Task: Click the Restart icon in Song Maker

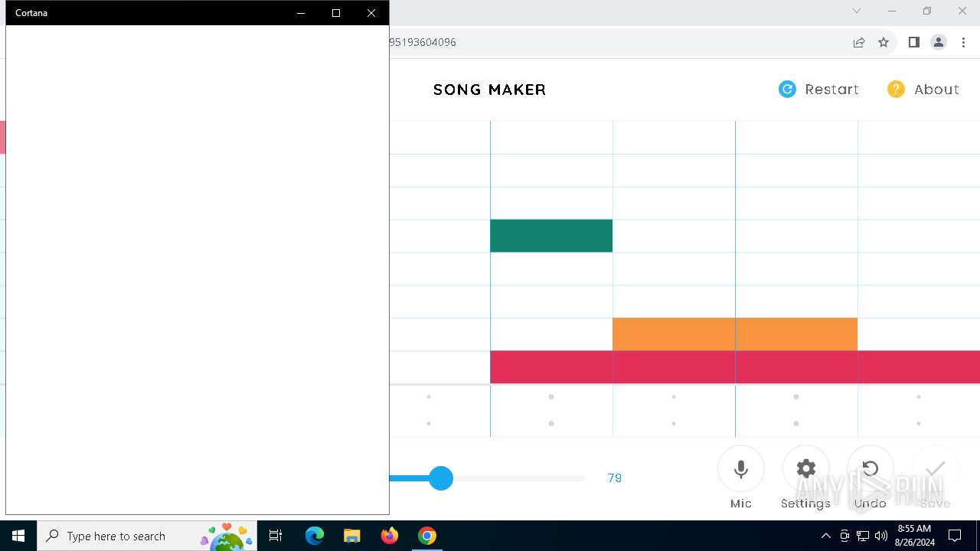Action: (787, 90)
